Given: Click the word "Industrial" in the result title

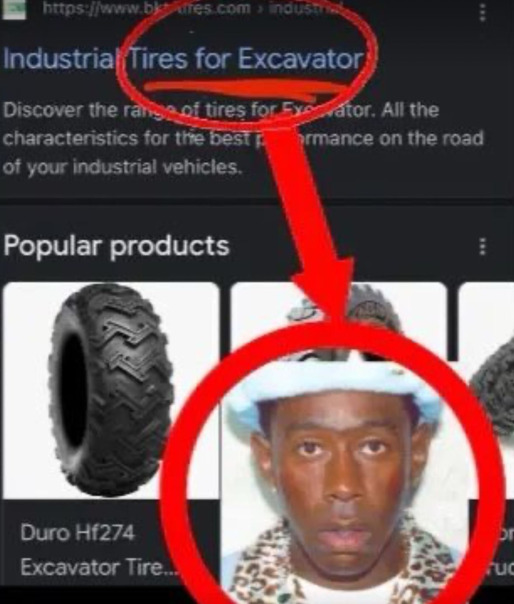Looking at the screenshot, I should coord(60,59).
